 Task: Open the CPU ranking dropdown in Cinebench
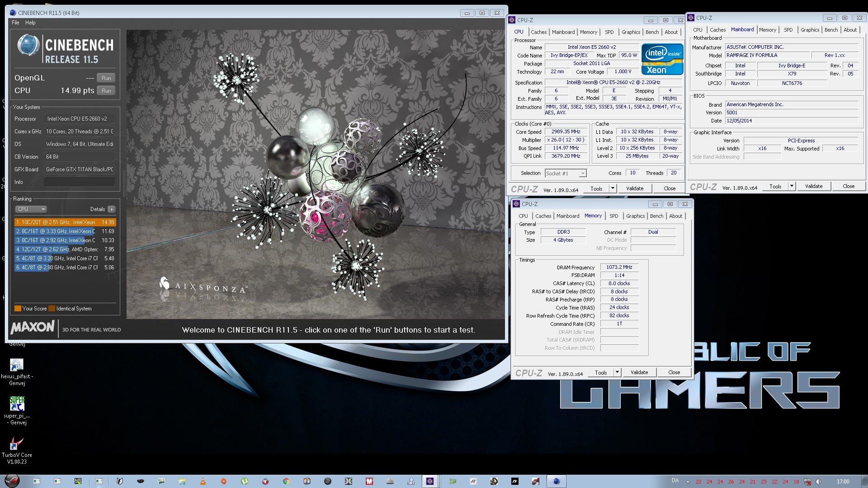31,209
